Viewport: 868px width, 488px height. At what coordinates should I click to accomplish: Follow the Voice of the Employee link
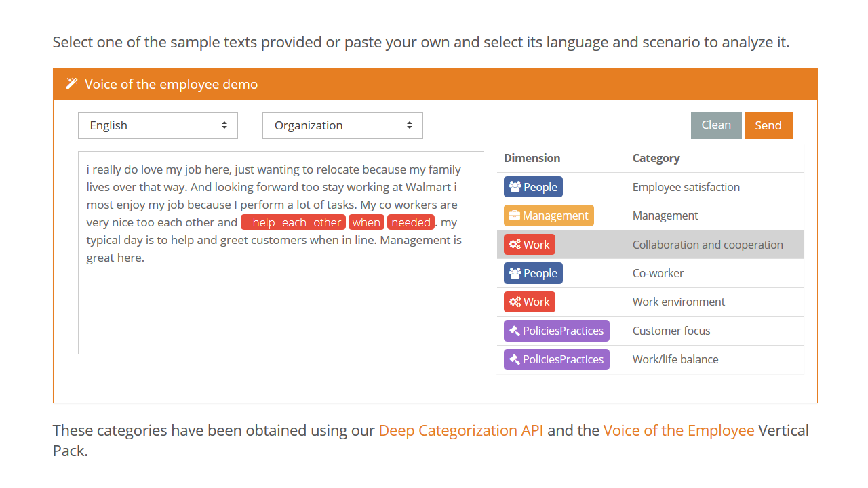click(679, 430)
